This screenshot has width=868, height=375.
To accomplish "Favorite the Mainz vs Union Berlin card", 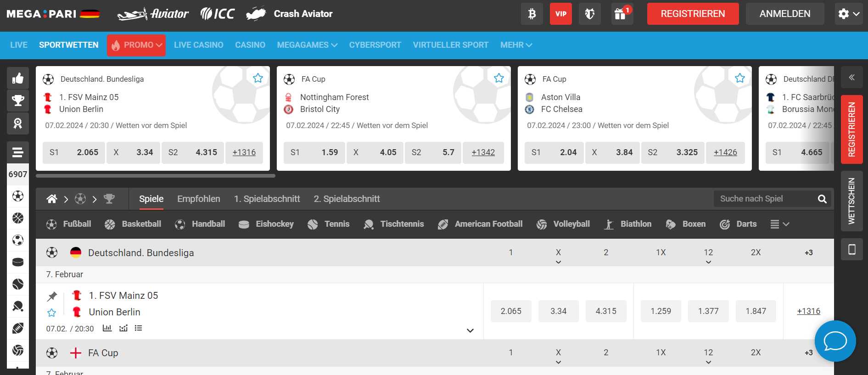I will coord(258,78).
